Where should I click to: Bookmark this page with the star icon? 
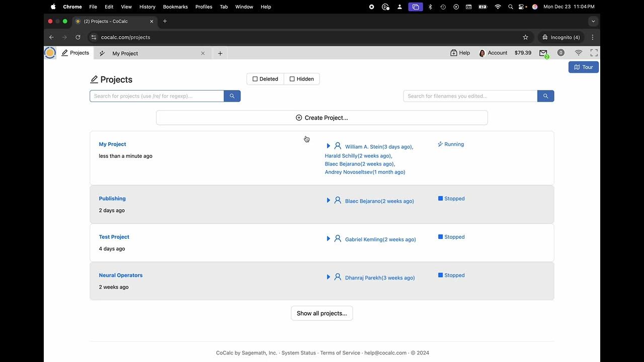click(525, 37)
